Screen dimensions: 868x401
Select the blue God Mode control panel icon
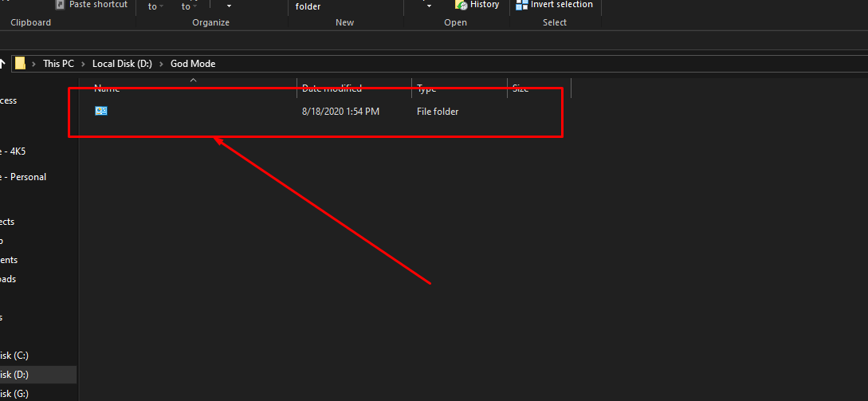pyautogui.click(x=100, y=112)
